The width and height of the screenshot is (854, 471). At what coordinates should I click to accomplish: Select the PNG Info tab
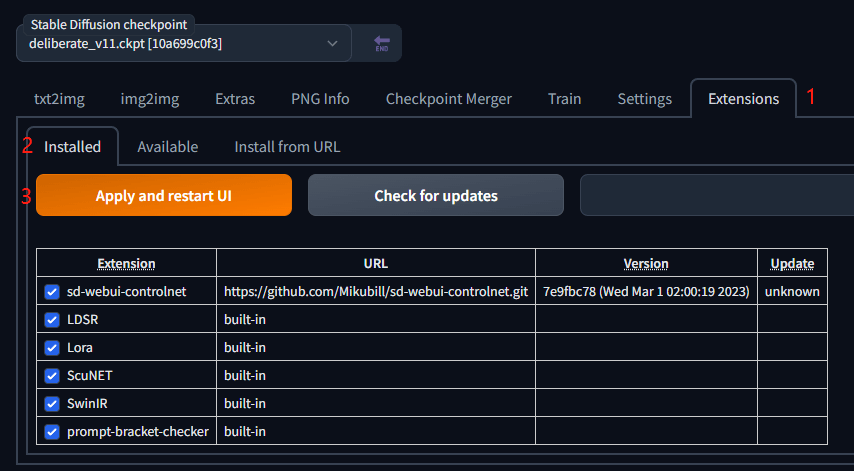(320, 99)
